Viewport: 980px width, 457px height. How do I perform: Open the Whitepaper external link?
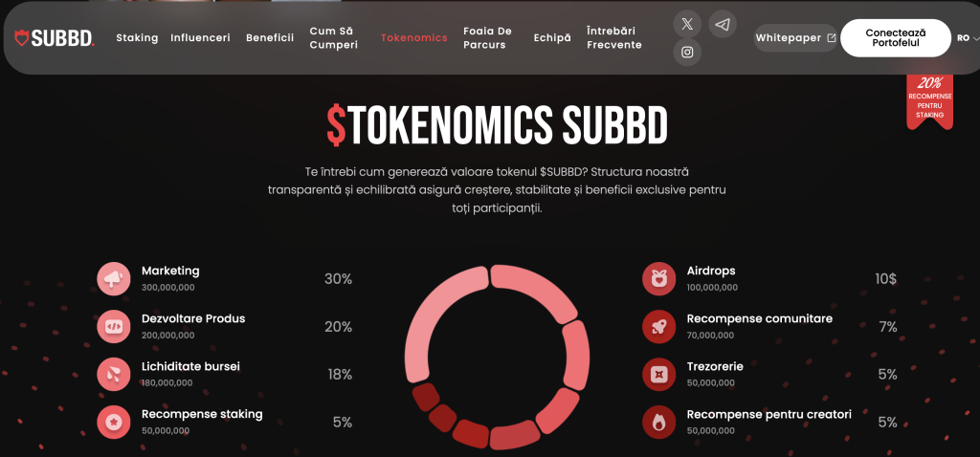[795, 38]
